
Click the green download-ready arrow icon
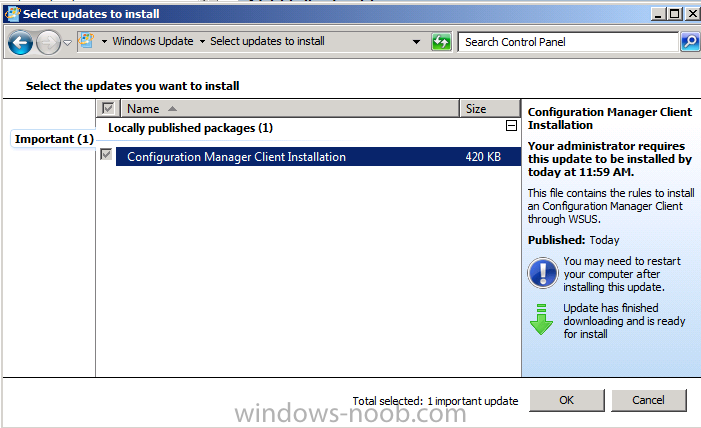point(541,319)
